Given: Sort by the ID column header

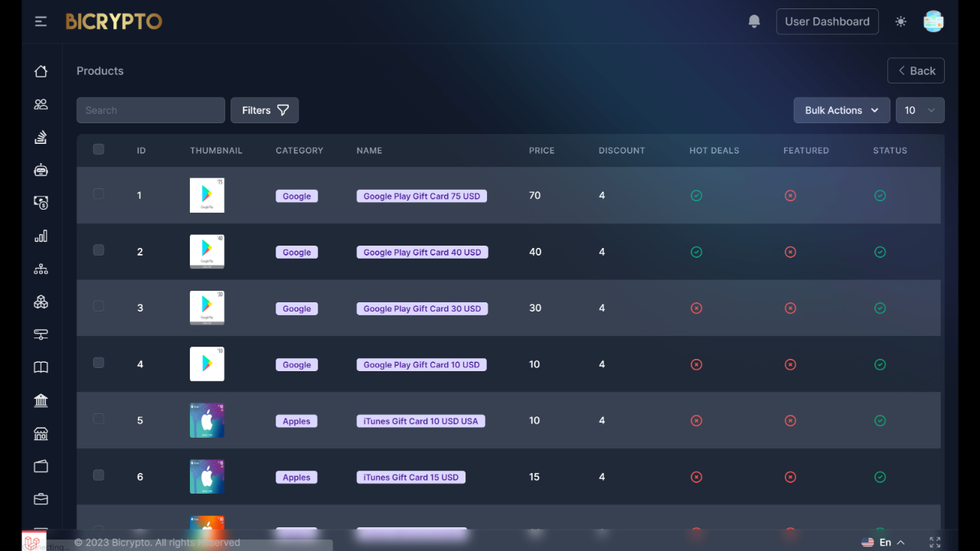Looking at the screenshot, I should [141, 151].
